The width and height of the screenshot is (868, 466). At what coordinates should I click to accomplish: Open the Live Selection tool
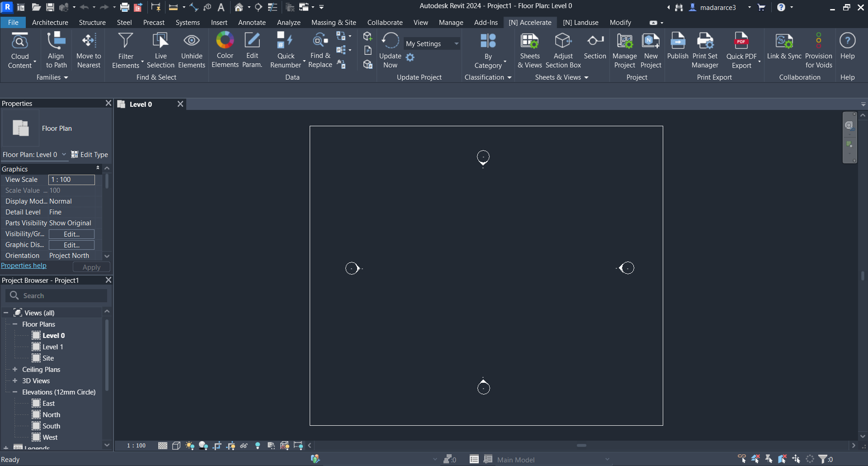[x=160, y=50]
